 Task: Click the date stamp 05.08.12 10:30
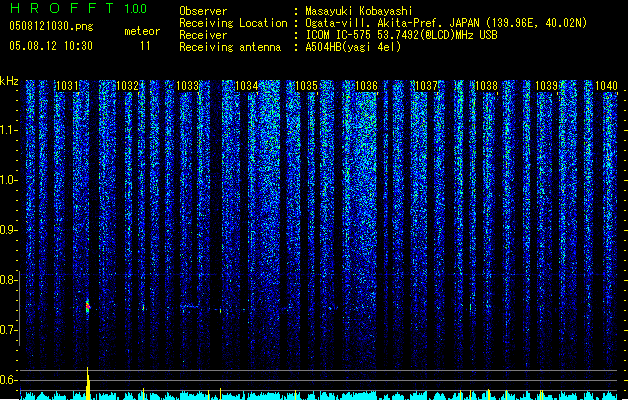(x=51, y=46)
